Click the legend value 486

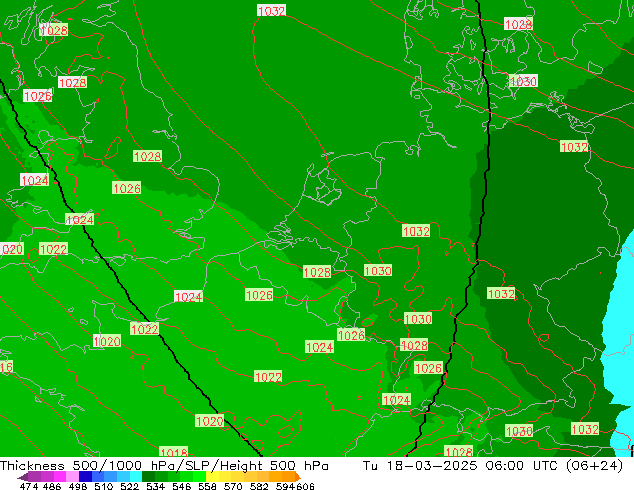pos(52,486)
